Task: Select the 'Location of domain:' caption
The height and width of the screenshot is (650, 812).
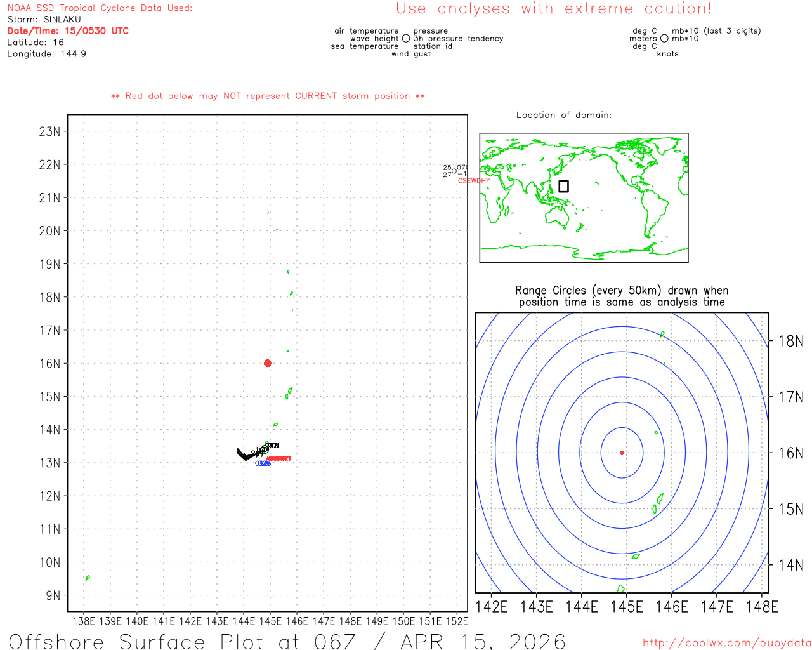Action: coord(564,115)
